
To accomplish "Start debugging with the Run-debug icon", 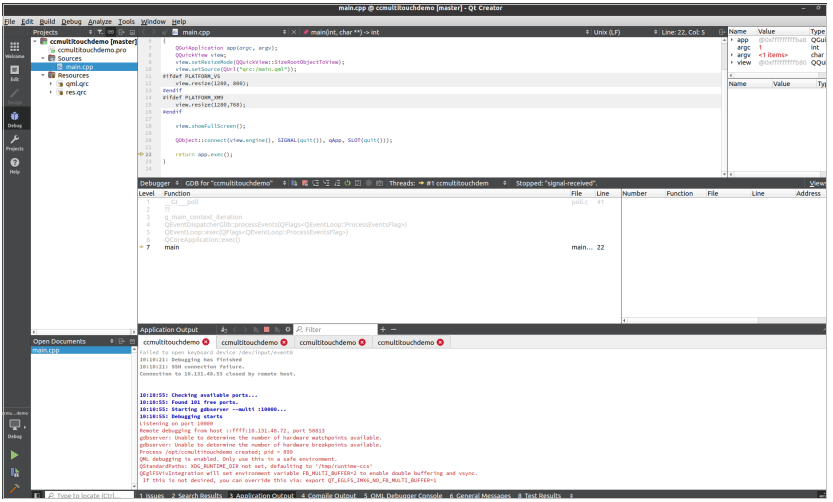I will coord(14,472).
